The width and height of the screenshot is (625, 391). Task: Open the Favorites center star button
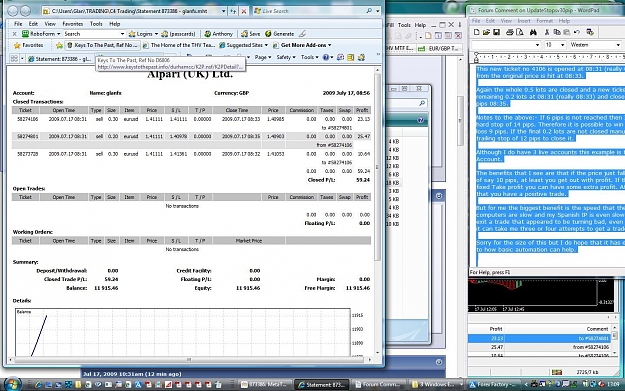click(x=28, y=45)
